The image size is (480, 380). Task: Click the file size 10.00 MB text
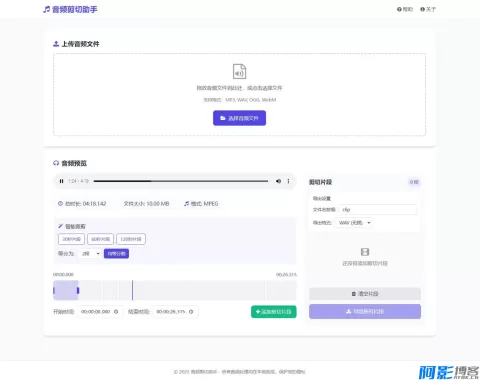(146, 203)
